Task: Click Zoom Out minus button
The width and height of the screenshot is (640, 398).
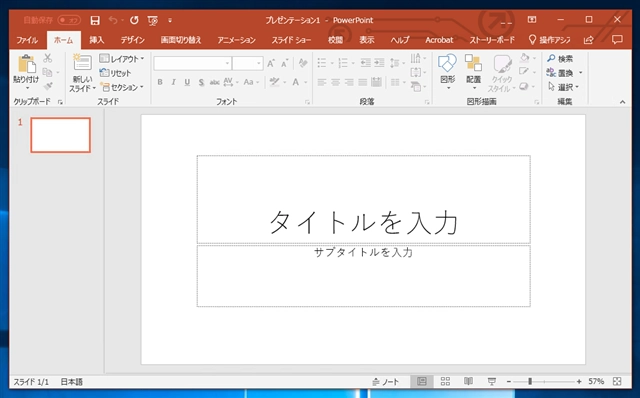Action: point(509,381)
